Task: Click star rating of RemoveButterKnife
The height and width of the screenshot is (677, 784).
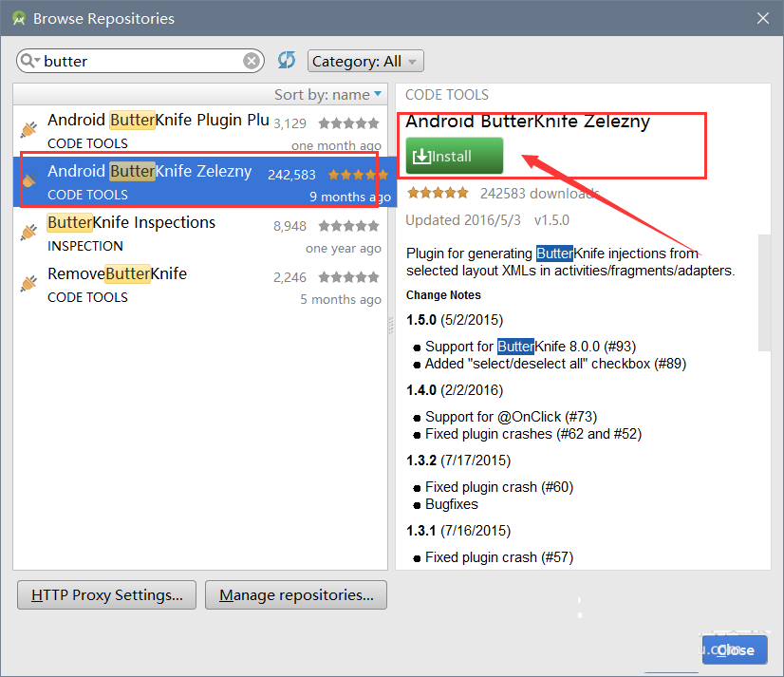Action: point(349,277)
